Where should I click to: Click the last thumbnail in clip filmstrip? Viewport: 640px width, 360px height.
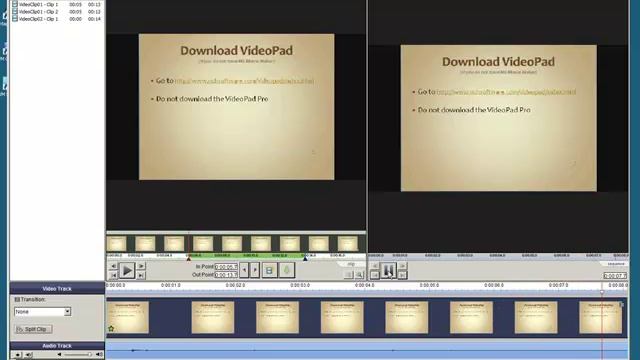(348, 244)
